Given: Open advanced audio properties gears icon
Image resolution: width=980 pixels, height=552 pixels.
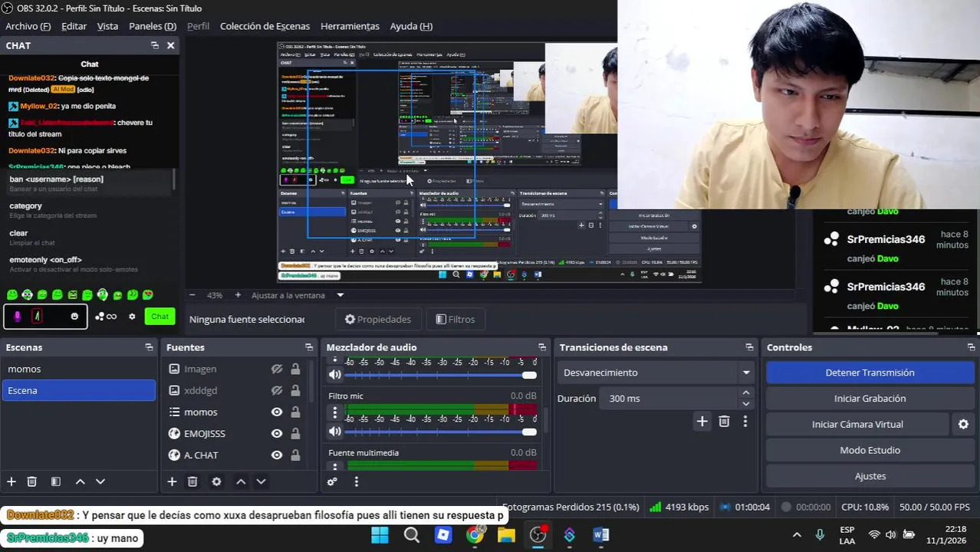Looking at the screenshot, I should [x=332, y=481].
